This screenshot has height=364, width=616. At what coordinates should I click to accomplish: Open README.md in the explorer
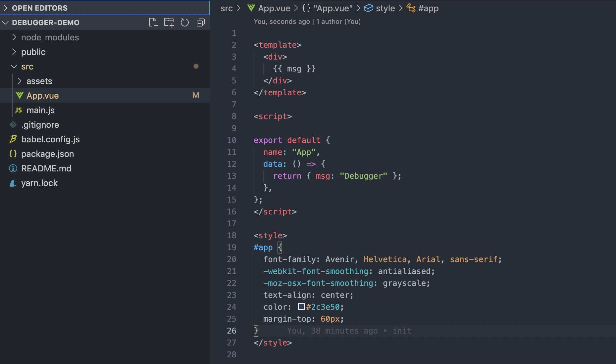(x=46, y=168)
